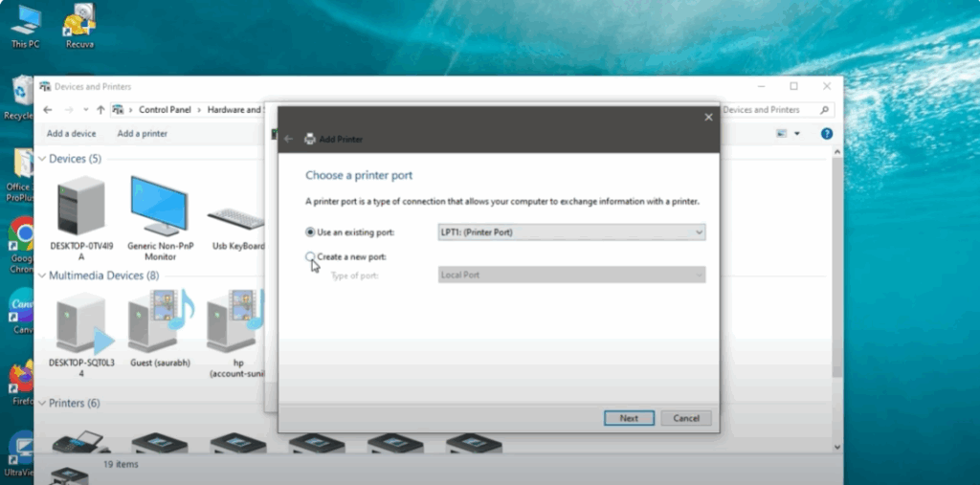
Task: Select the hp (account-suni...) media device
Action: coord(235,335)
